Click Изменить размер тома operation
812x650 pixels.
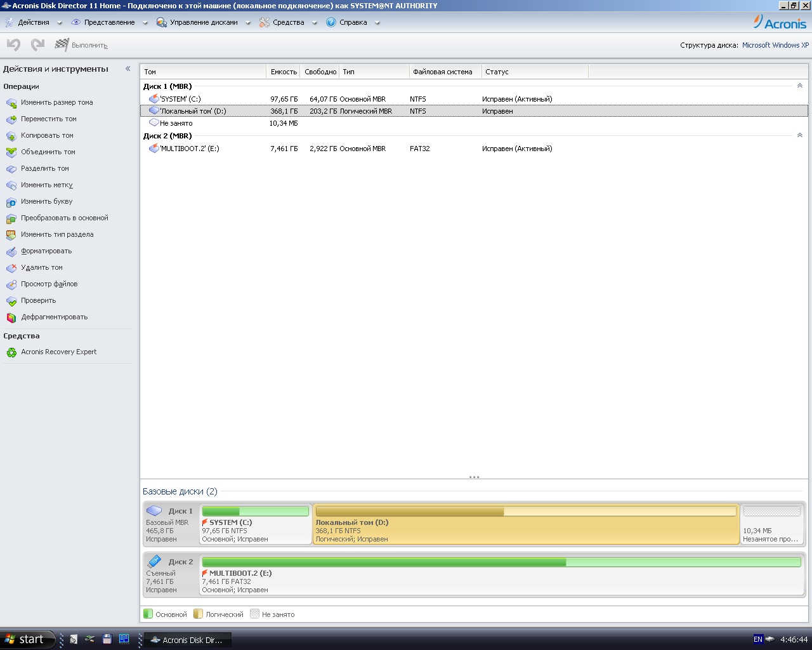point(56,102)
